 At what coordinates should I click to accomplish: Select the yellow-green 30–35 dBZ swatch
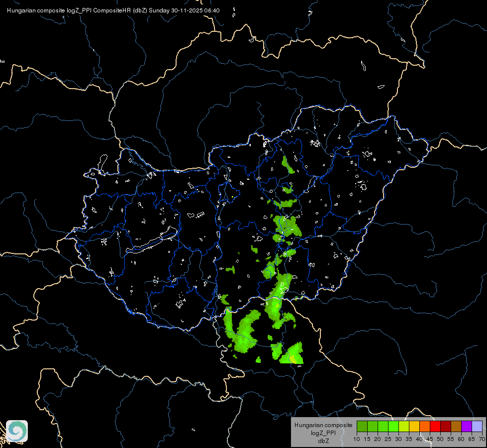coord(404,426)
